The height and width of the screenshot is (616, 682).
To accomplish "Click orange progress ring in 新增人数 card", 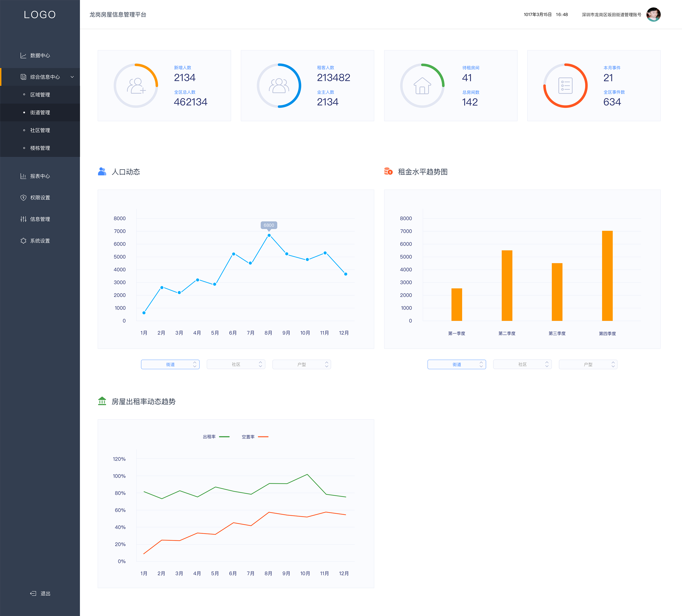I will click(x=152, y=70).
